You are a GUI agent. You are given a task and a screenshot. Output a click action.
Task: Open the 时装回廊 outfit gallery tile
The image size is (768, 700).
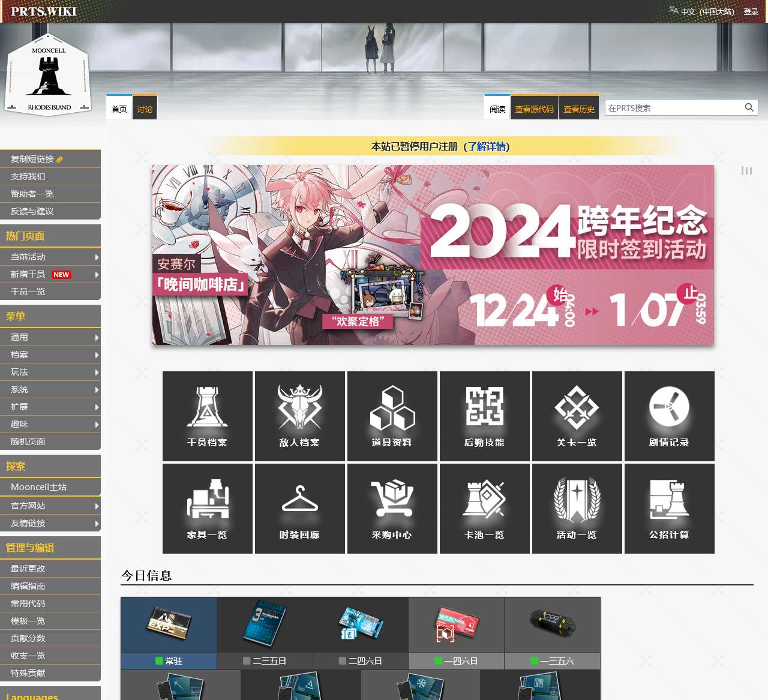coord(299,508)
